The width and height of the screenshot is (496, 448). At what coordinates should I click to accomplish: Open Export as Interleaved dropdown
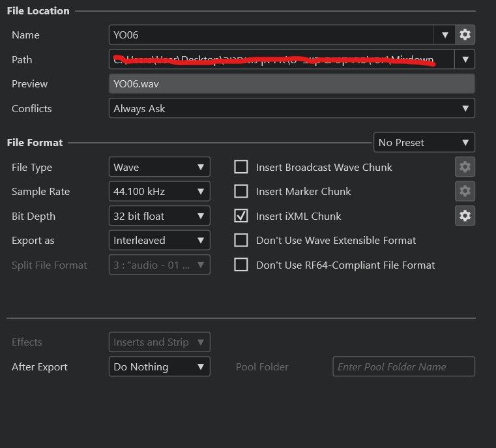pos(159,240)
